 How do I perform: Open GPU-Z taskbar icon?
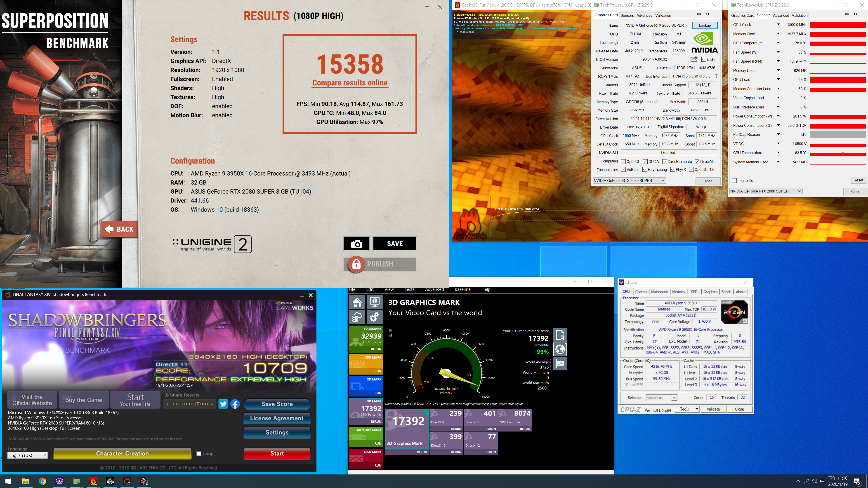[76, 481]
